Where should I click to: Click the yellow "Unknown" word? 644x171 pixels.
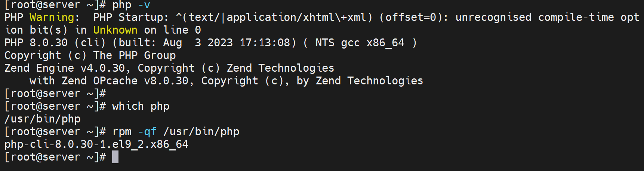(115, 30)
